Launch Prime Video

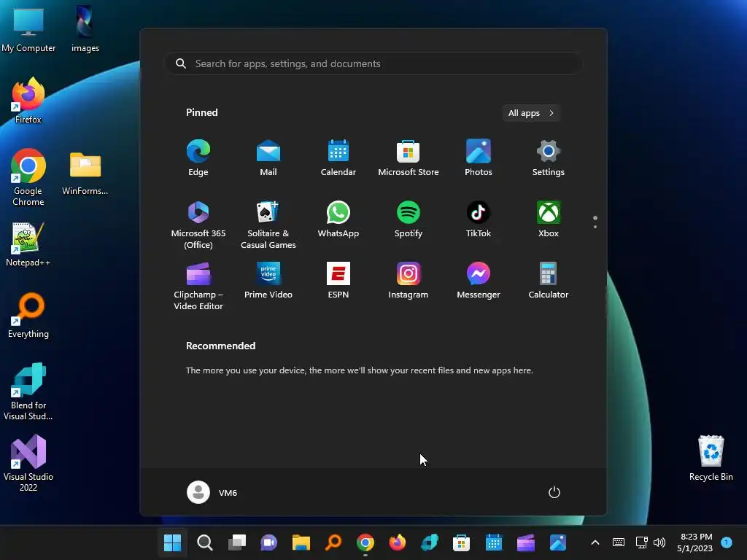pyautogui.click(x=268, y=281)
